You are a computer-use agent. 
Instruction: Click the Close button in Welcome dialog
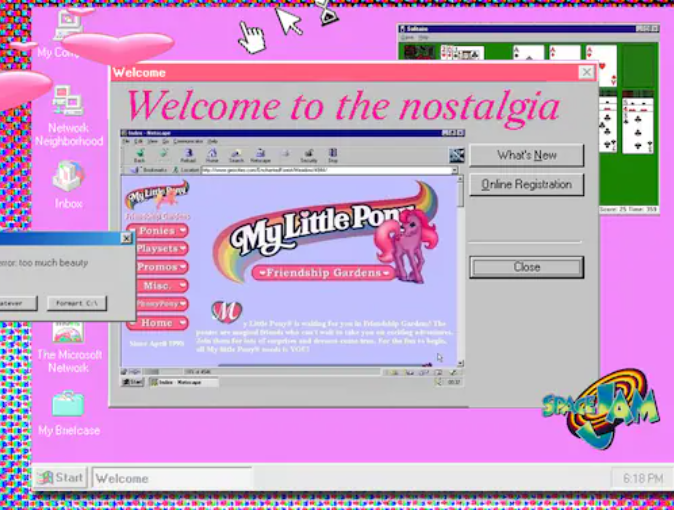(526, 267)
